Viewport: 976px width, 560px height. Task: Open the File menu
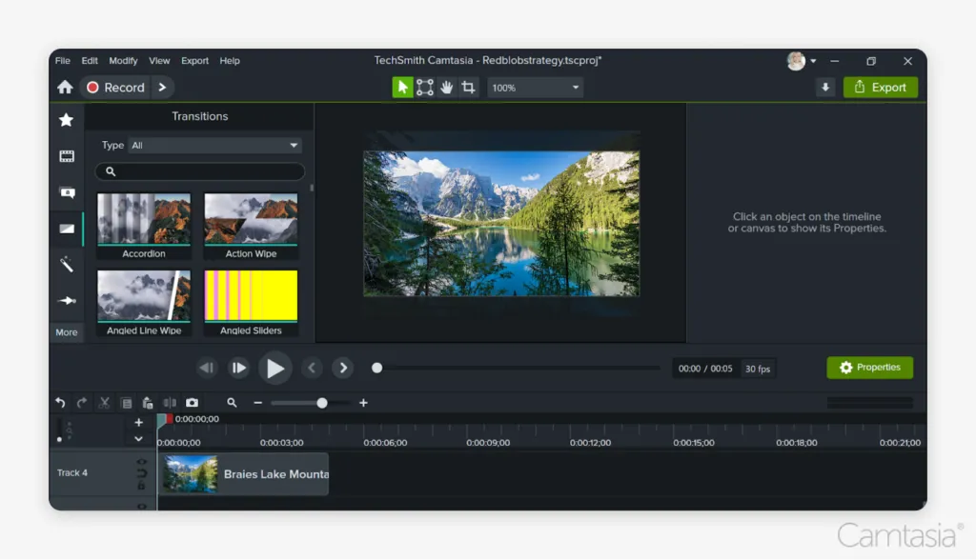click(62, 60)
